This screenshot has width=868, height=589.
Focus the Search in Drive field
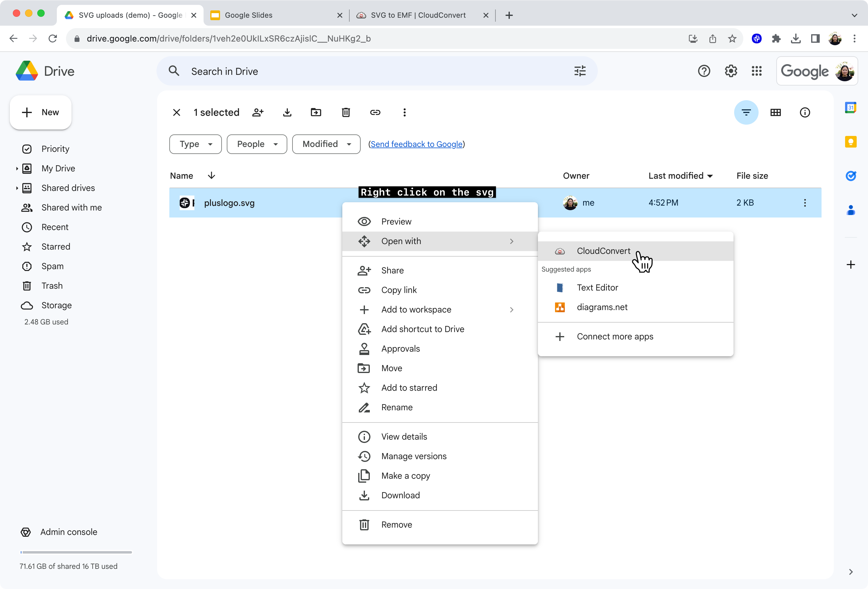click(x=377, y=71)
